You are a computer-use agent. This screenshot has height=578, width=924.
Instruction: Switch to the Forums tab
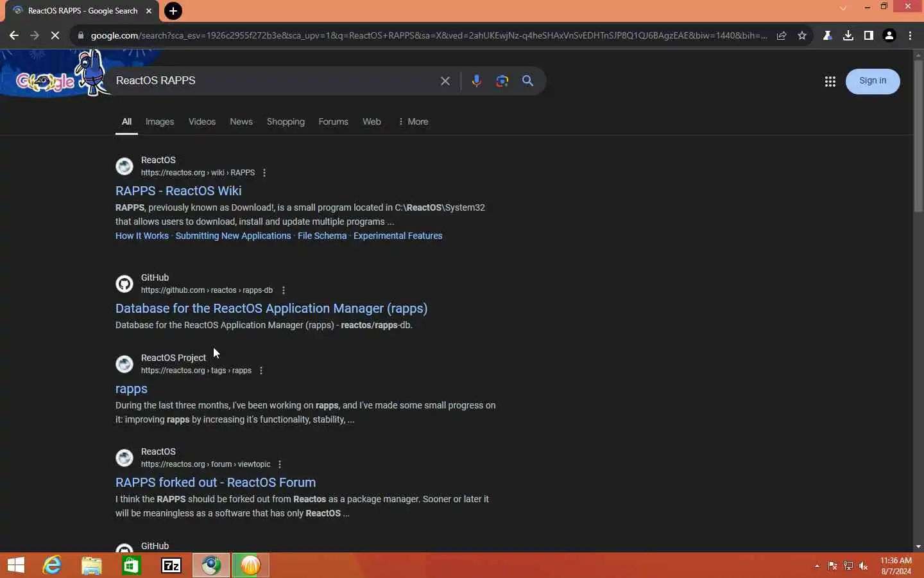click(x=333, y=121)
